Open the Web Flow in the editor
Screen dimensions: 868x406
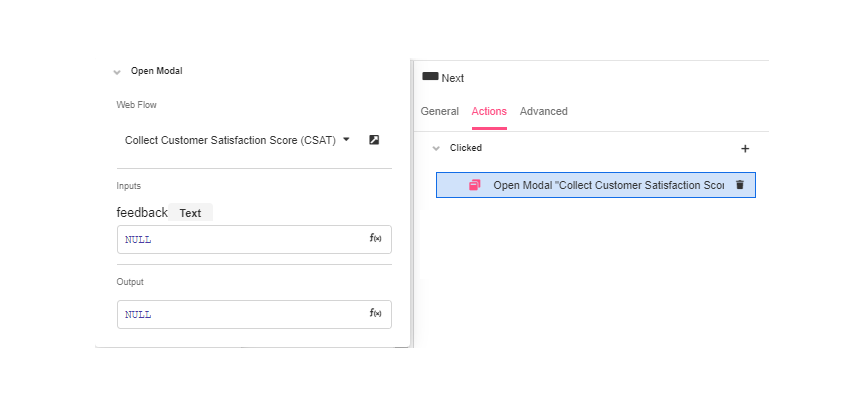[374, 140]
